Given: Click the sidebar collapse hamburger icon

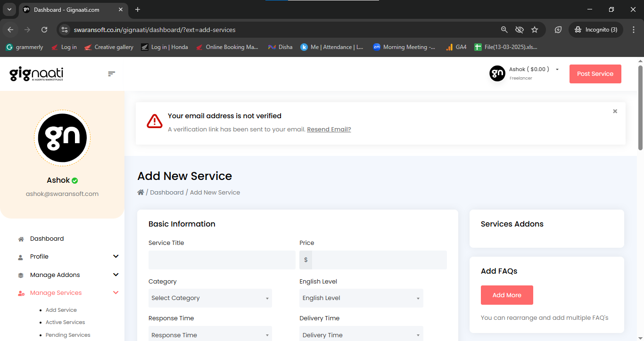Looking at the screenshot, I should 111,74.
